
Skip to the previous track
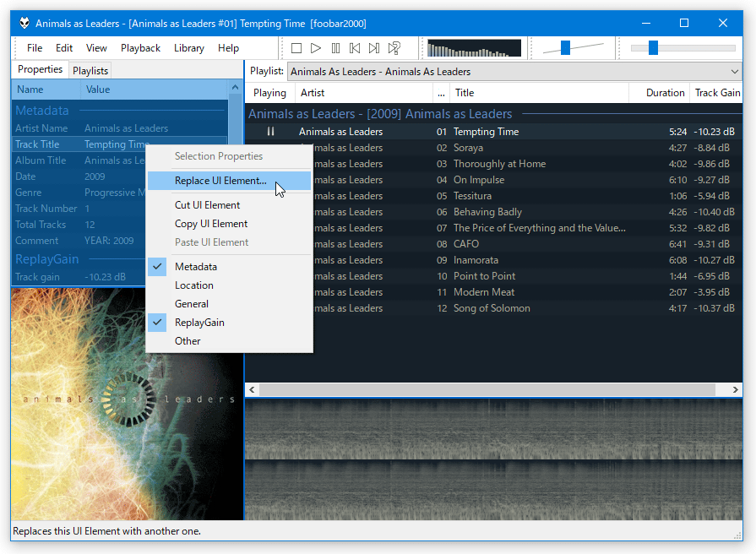[355, 48]
